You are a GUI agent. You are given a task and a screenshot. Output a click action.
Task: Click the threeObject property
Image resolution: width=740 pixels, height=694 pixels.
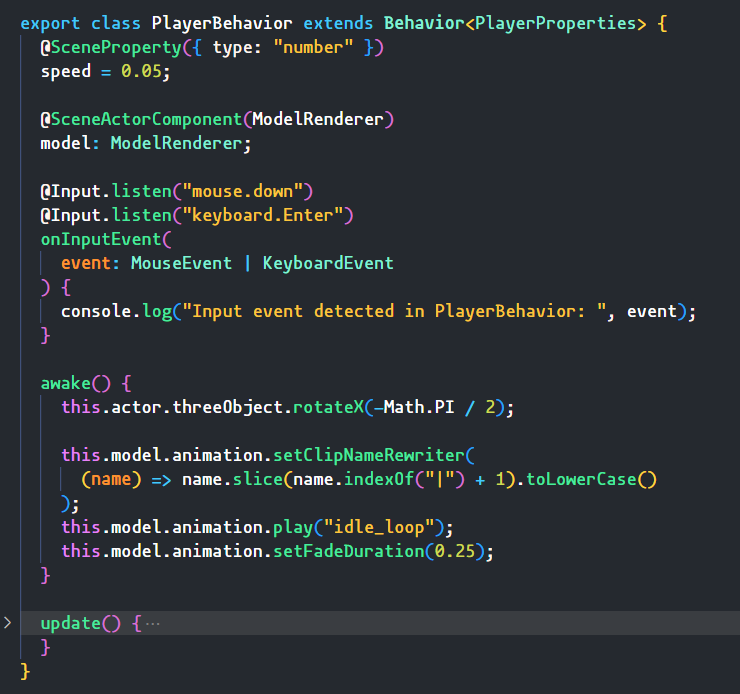coord(227,407)
